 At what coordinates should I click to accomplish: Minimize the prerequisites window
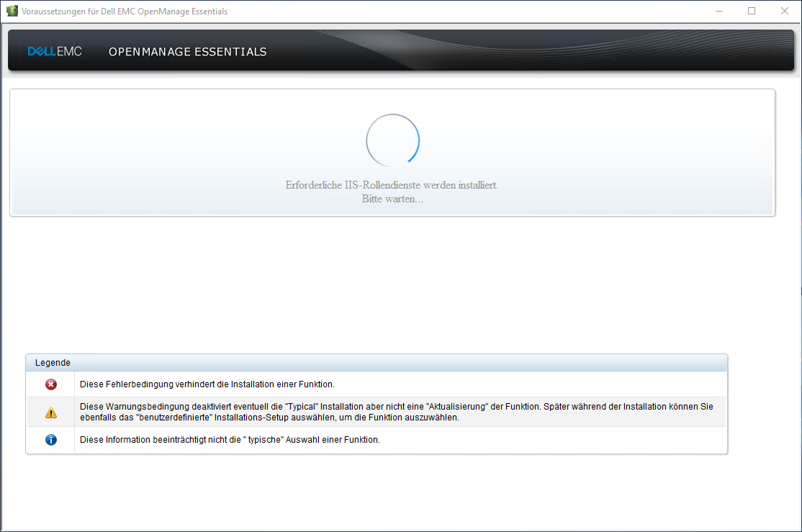click(x=719, y=11)
